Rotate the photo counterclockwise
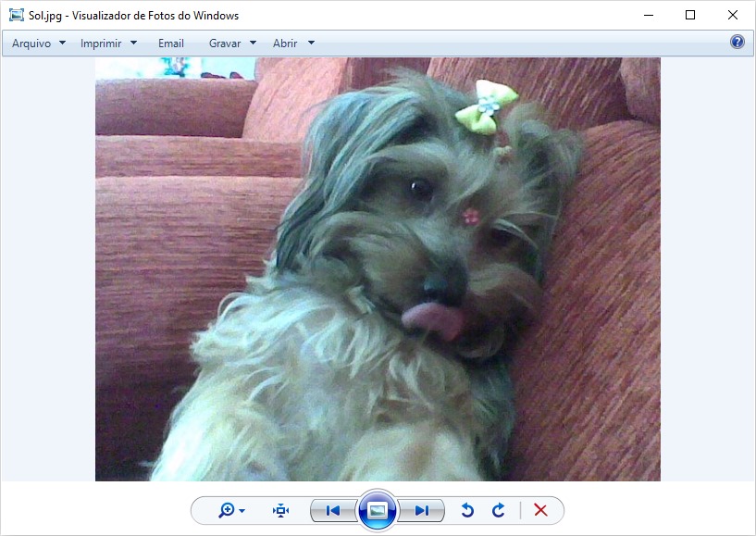Screen dimensions: 756x536 click(467, 510)
